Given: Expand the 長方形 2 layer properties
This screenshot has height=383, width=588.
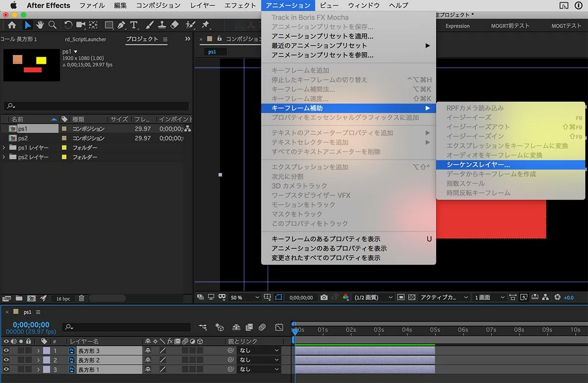Looking at the screenshot, I should click(38, 360).
